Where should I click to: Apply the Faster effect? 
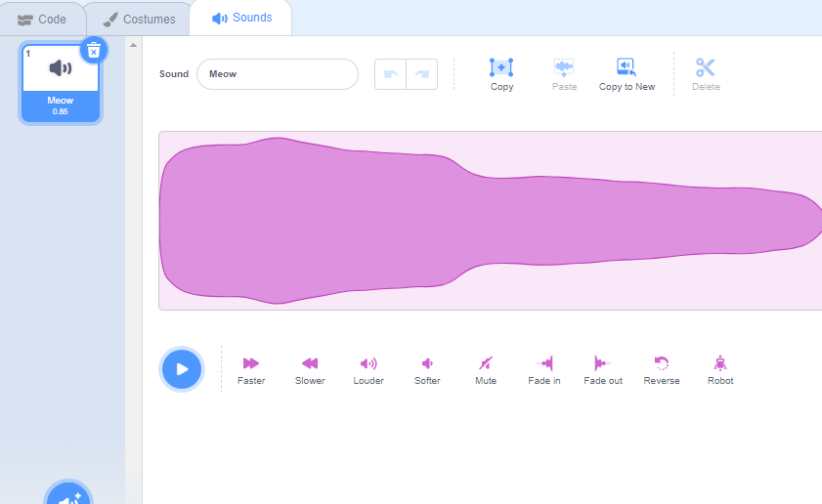(x=251, y=370)
